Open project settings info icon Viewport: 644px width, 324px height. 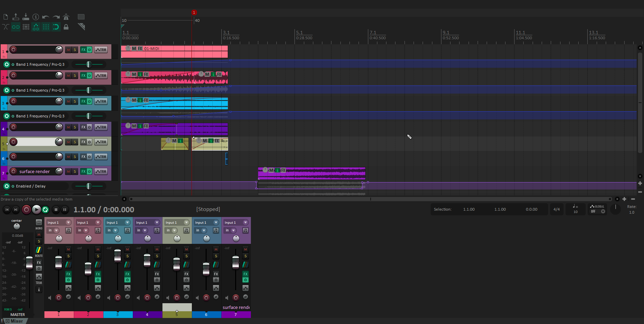(36, 17)
